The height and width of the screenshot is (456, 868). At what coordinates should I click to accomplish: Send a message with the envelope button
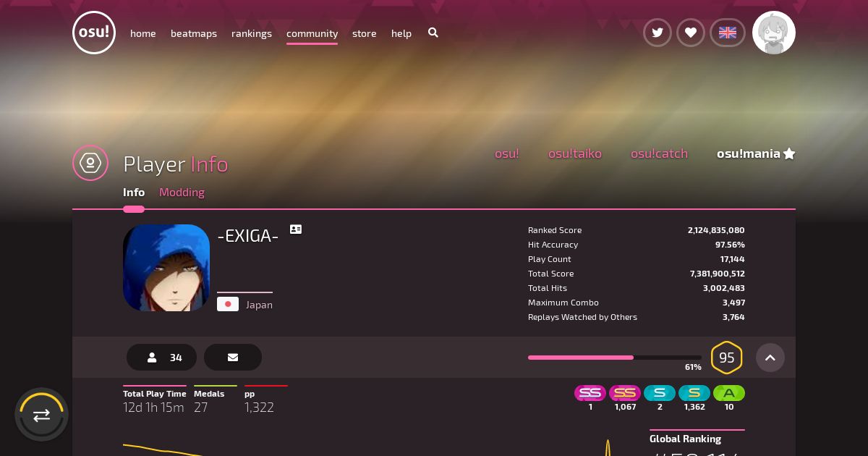click(x=233, y=358)
